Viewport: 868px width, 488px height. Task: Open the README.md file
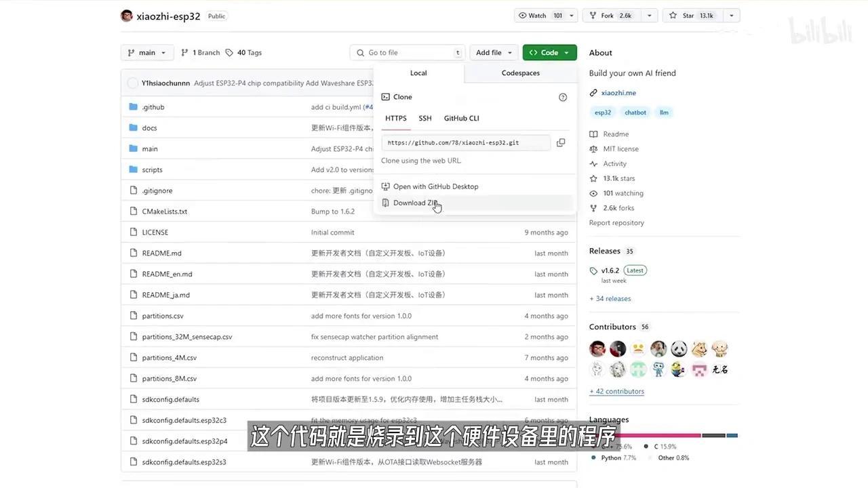coord(161,253)
